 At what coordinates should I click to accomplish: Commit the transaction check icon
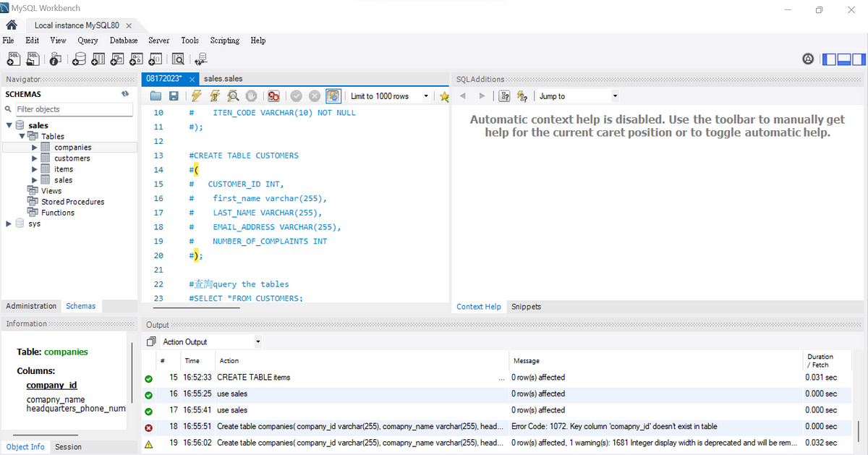pyautogui.click(x=296, y=96)
